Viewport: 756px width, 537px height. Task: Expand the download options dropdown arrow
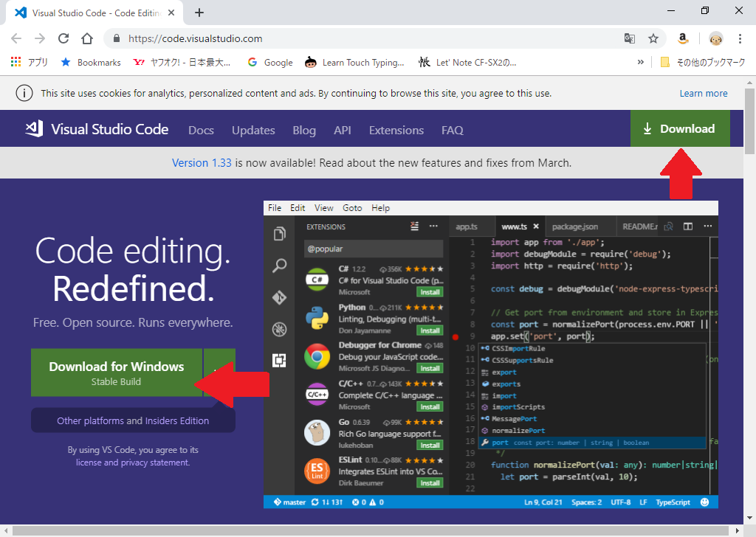[x=219, y=373]
